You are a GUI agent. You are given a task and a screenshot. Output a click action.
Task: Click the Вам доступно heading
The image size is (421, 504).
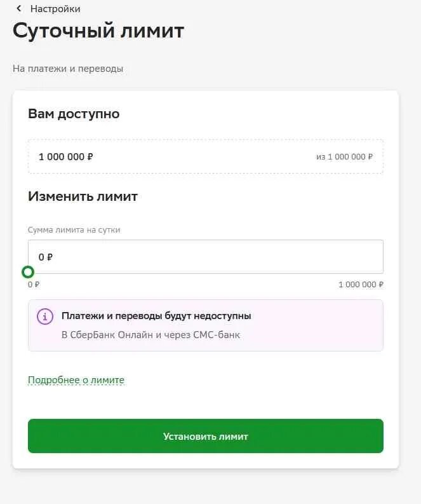click(x=74, y=114)
